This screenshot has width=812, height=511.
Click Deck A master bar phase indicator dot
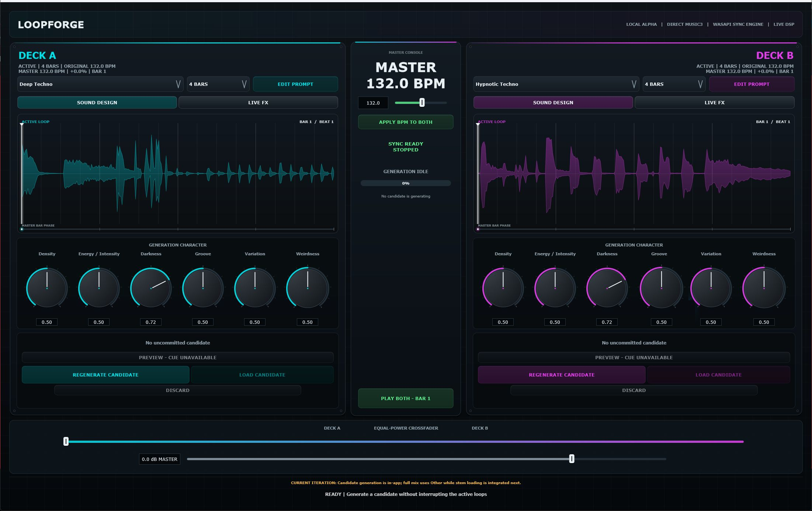pyautogui.click(x=22, y=229)
